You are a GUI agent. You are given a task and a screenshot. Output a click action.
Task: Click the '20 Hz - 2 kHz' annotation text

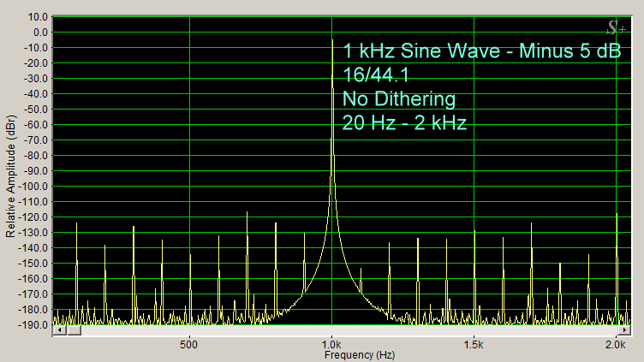404,122
